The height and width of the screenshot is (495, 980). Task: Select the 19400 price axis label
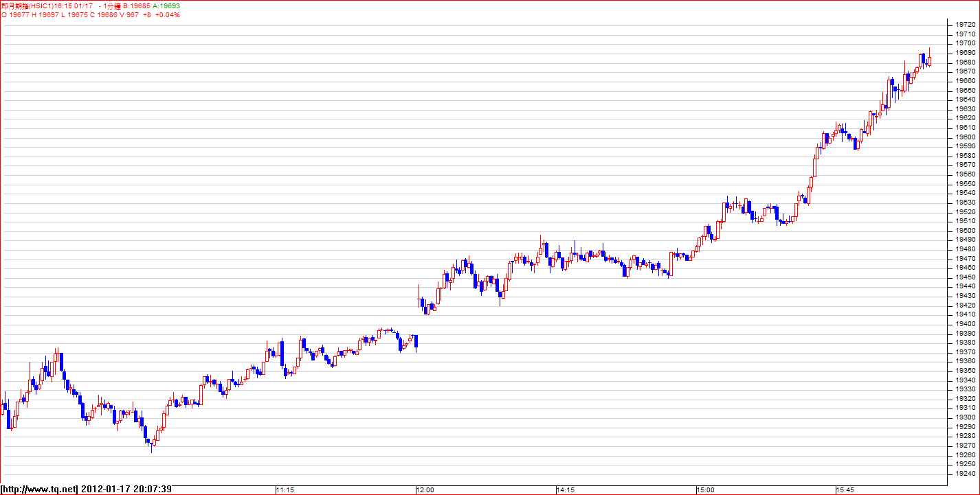click(965, 323)
